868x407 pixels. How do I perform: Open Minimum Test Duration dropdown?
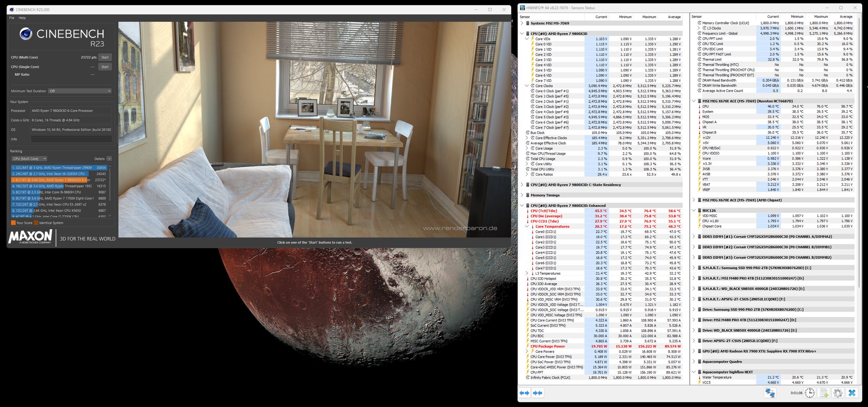pos(80,91)
